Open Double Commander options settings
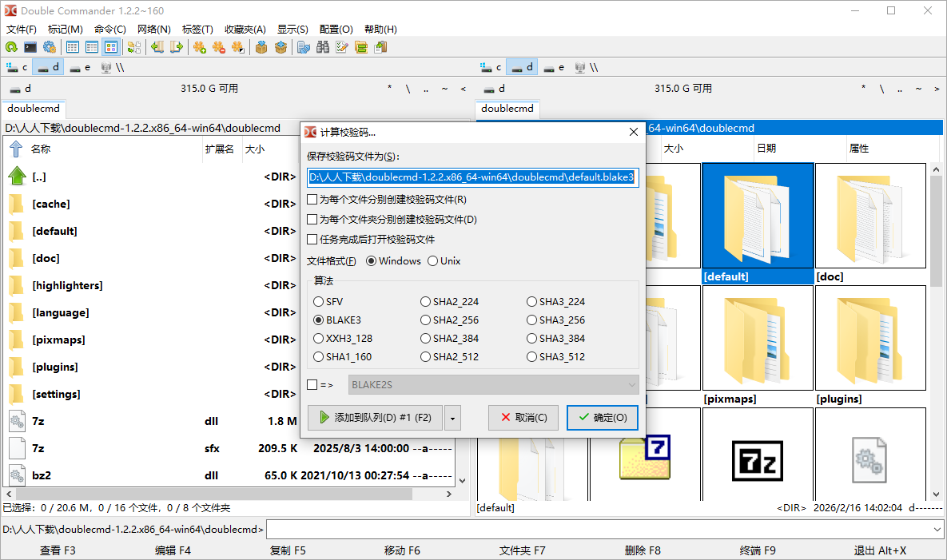 tap(49, 47)
